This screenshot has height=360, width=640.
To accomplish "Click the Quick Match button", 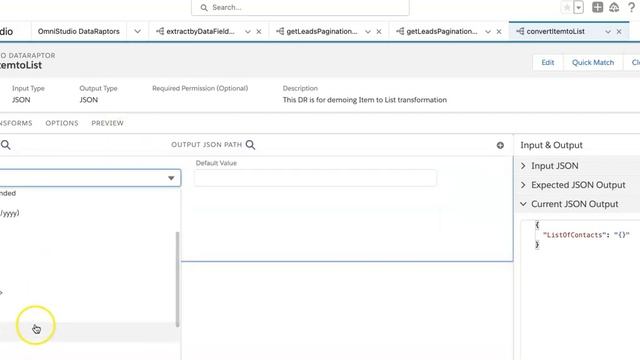I will click(x=593, y=62).
